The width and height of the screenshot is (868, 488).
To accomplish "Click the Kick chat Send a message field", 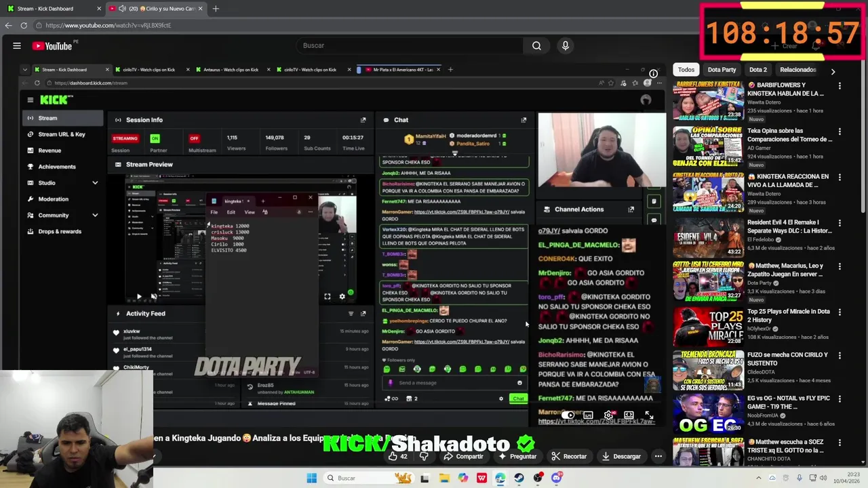I will point(454,383).
